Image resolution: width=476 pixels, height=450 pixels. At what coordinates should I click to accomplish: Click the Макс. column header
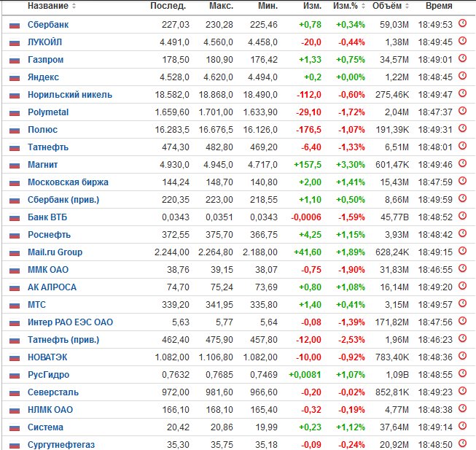pos(221,6)
